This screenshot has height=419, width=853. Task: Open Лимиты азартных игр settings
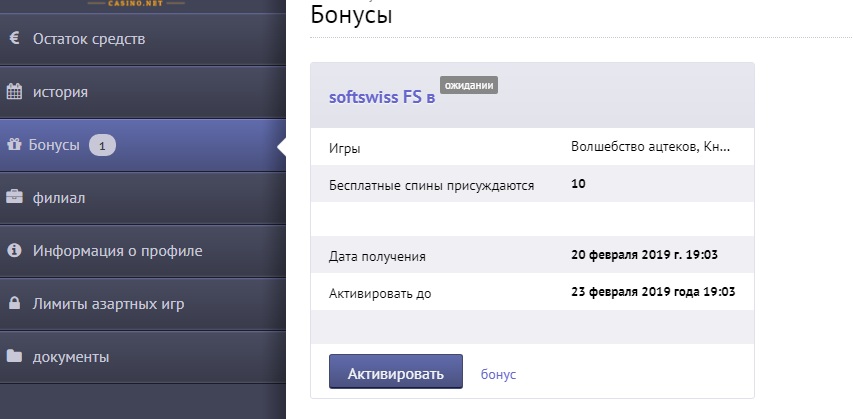coord(108,304)
